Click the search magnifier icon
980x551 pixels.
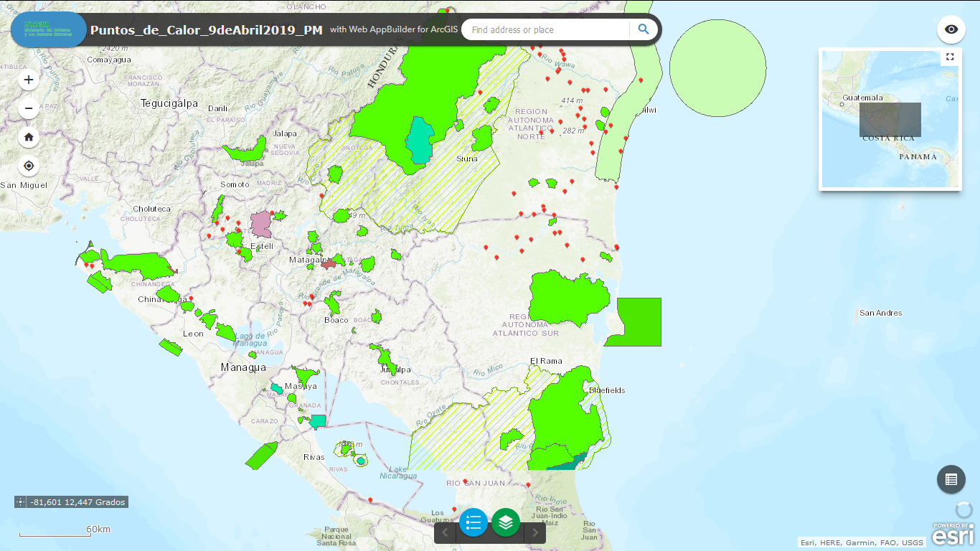pos(644,29)
